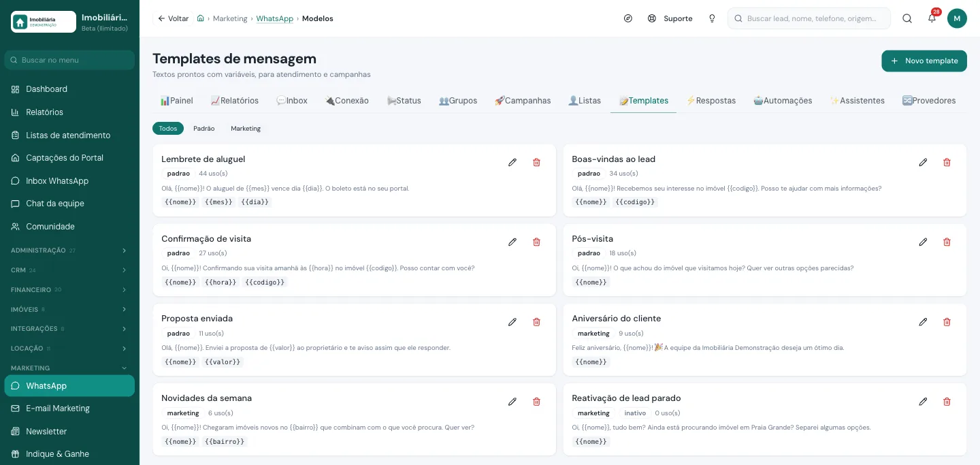Open the Provedores tab

[x=929, y=101]
